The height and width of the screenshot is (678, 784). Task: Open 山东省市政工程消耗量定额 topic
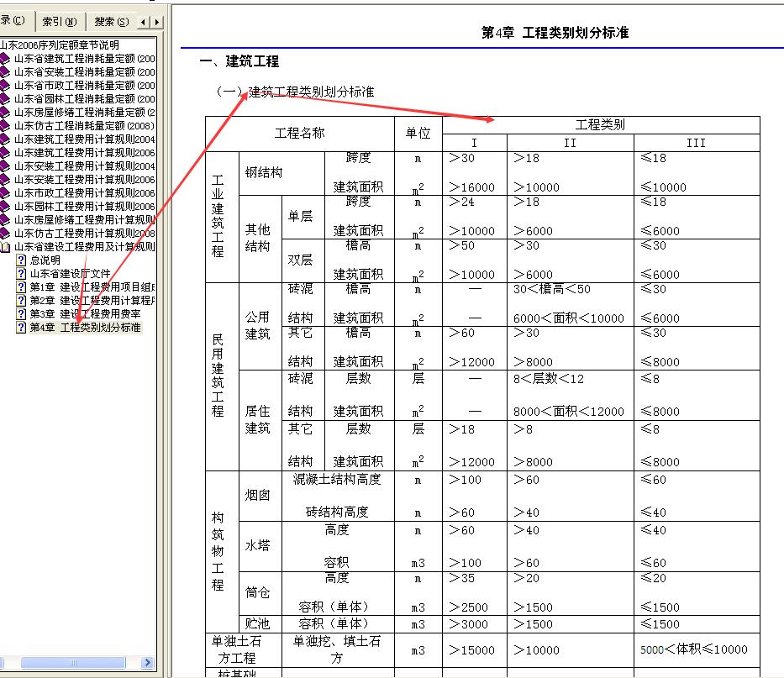85,86
